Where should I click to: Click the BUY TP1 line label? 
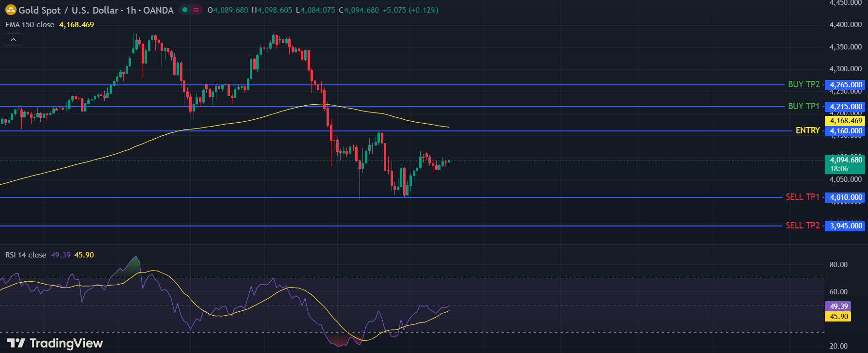tap(803, 106)
